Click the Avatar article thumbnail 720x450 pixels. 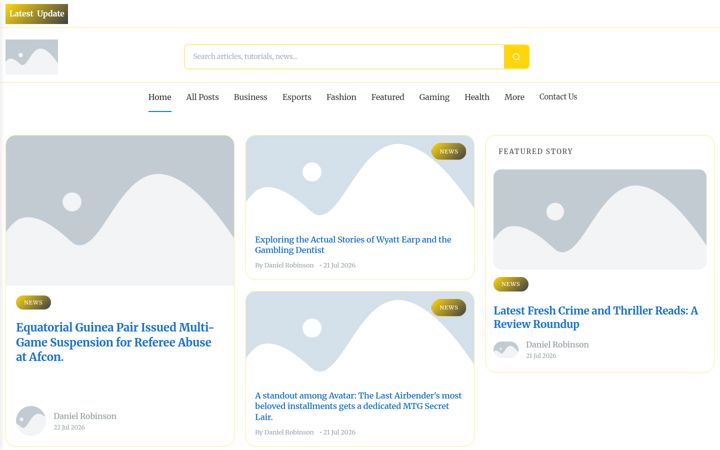pos(360,336)
